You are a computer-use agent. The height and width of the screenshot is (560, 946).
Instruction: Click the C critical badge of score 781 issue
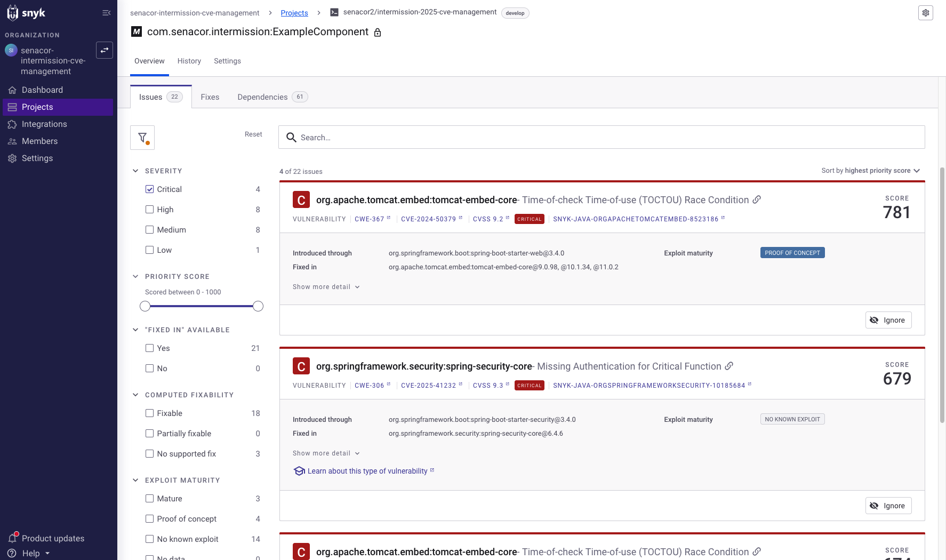coord(301,200)
